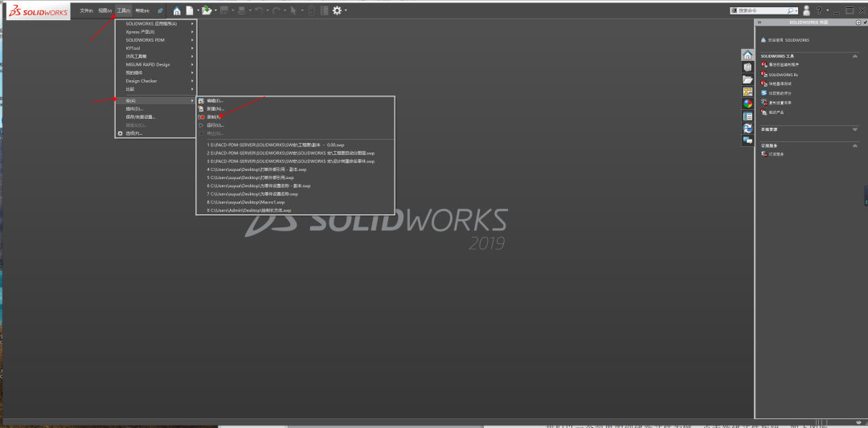The height and width of the screenshot is (428, 868).
Task: Open the blue refresh-arrows task pane tab
Action: coord(747,128)
